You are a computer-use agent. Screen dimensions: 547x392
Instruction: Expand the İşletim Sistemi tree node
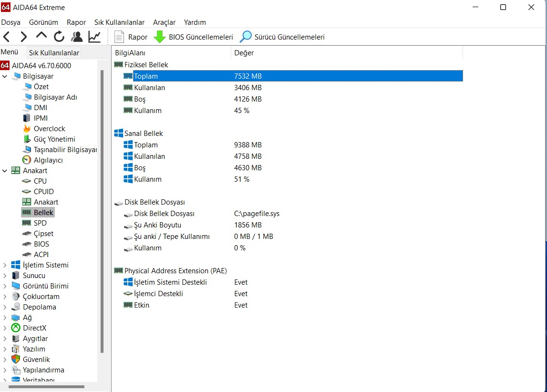(x=5, y=265)
